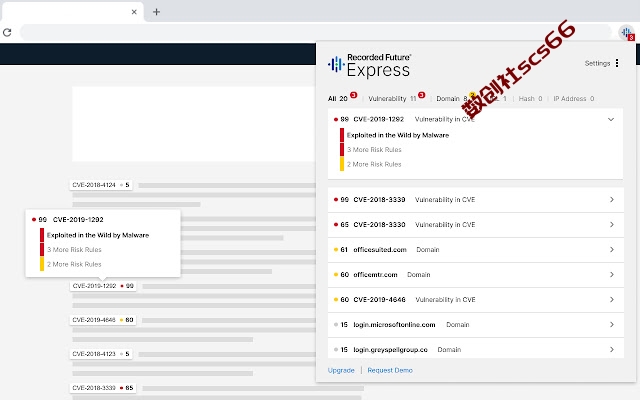This screenshot has width=640, height=400.
Task: Click the red badge on All tab
Action: [353, 95]
